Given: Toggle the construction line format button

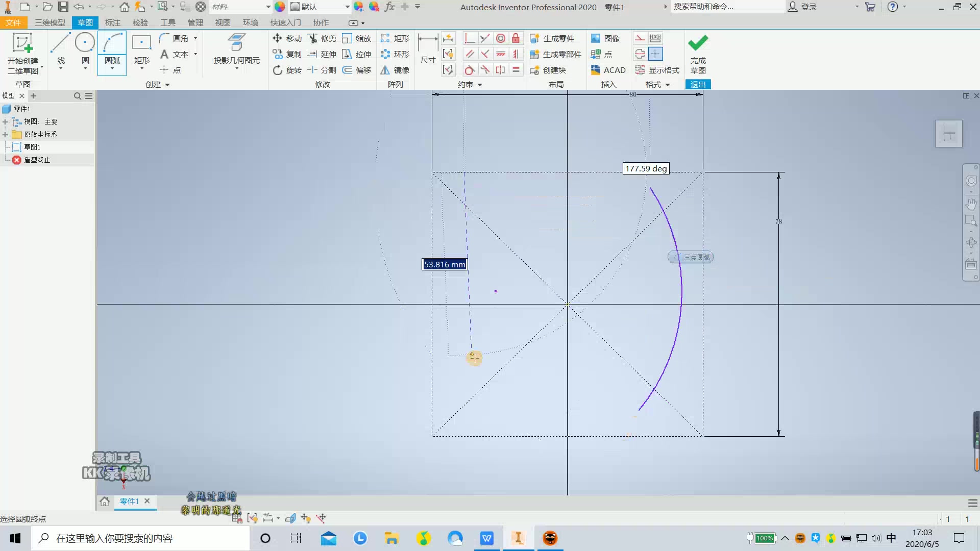Looking at the screenshot, I should (640, 38).
